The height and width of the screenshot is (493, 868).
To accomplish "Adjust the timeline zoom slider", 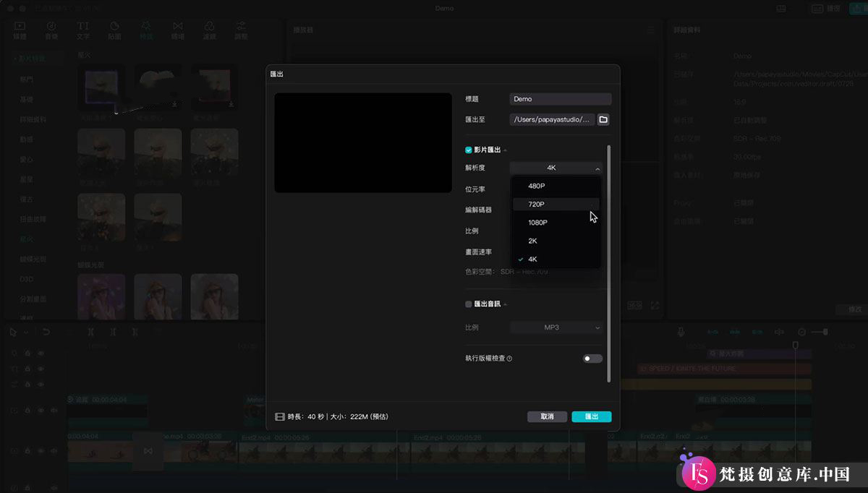I will (819, 332).
